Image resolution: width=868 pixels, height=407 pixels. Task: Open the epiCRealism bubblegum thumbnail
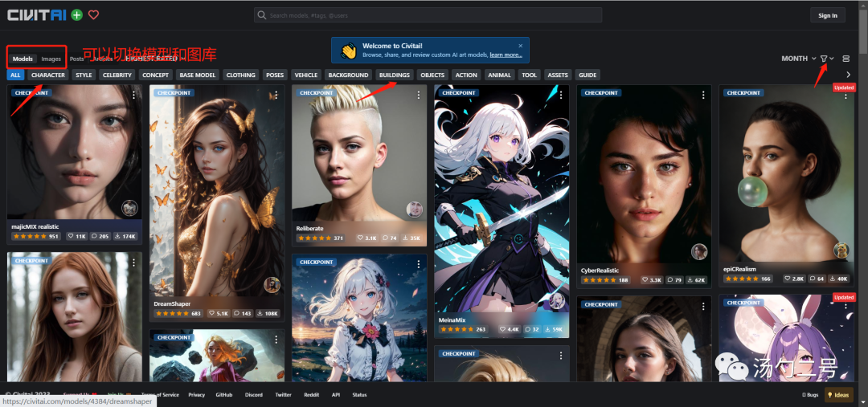coord(786,173)
